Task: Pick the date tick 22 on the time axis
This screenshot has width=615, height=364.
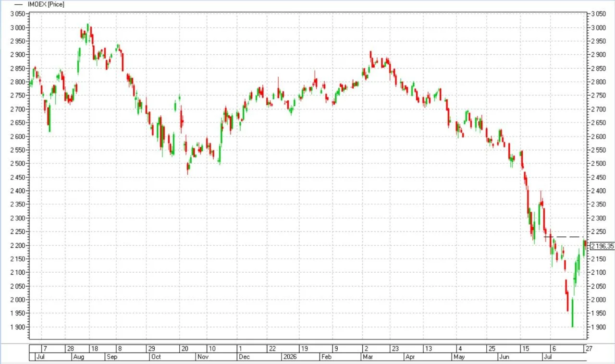Action: [272, 349]
